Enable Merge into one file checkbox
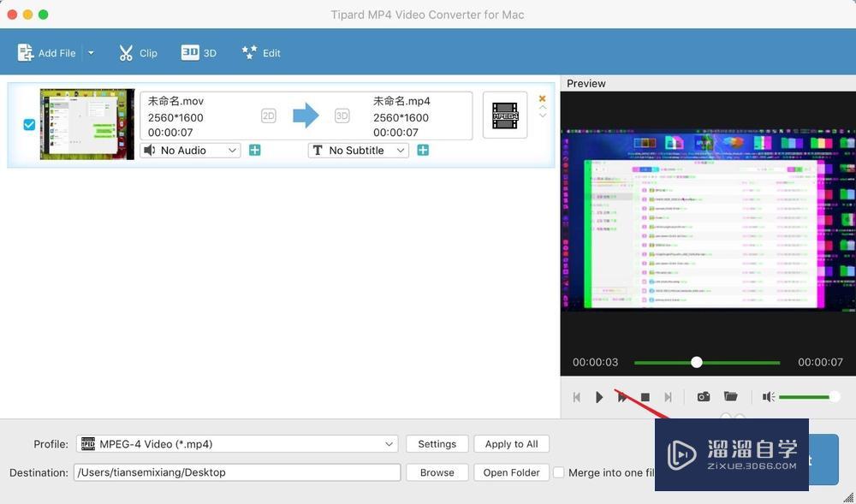The height and width of the screenshot is (504, 856). pos(558,472)
